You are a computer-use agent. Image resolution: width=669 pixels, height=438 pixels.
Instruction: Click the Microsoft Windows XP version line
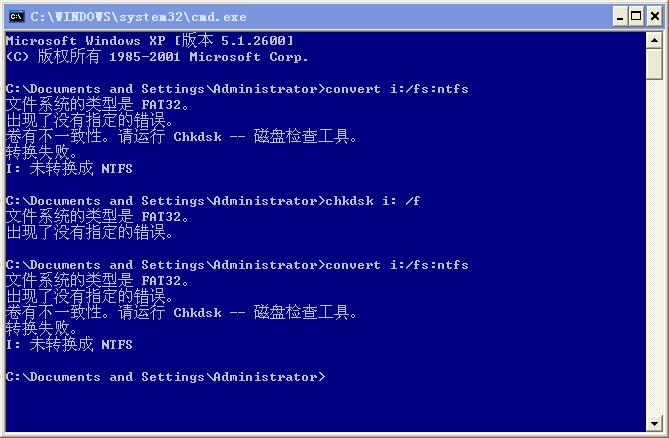pos(150,41)
